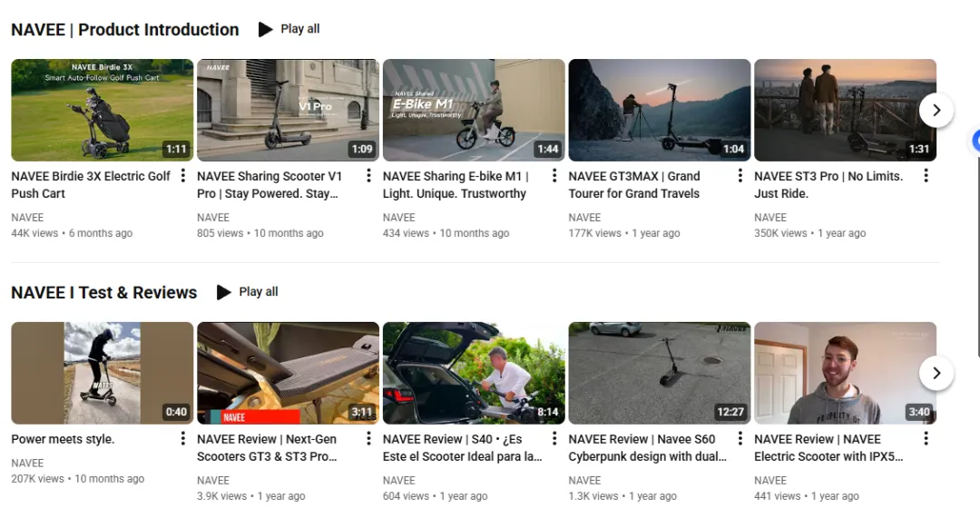Open action menu for NAVEE GT3MAX video
The image size is (980, 518).
tap(740, 176)
